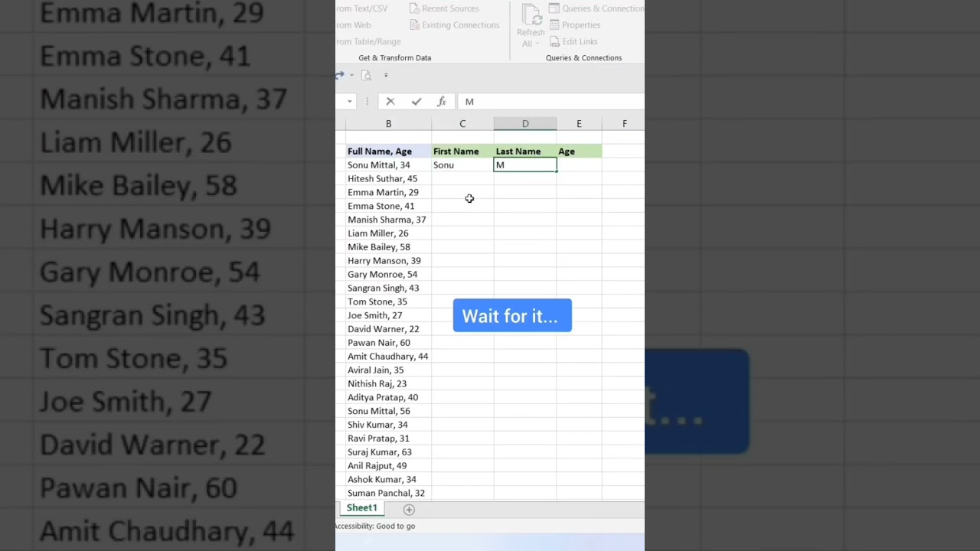Select the cell Hitesh Suthar, 45
The image size is (980, 551).
388,179
